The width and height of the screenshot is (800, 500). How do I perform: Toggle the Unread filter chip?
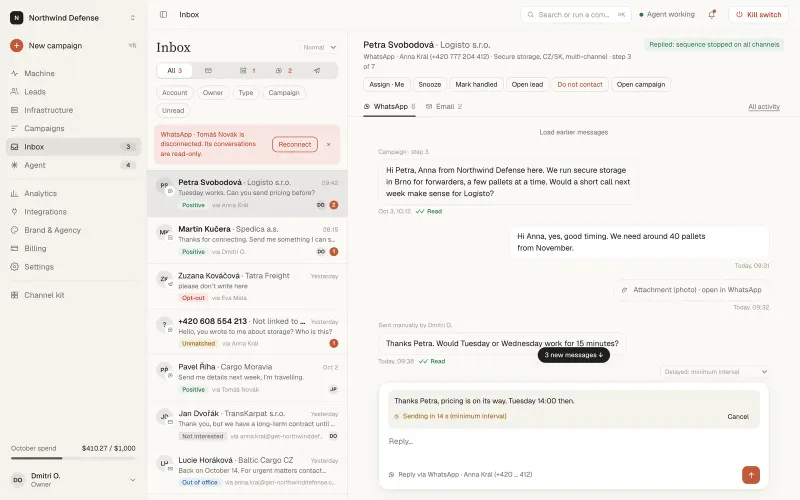[173, 111]
